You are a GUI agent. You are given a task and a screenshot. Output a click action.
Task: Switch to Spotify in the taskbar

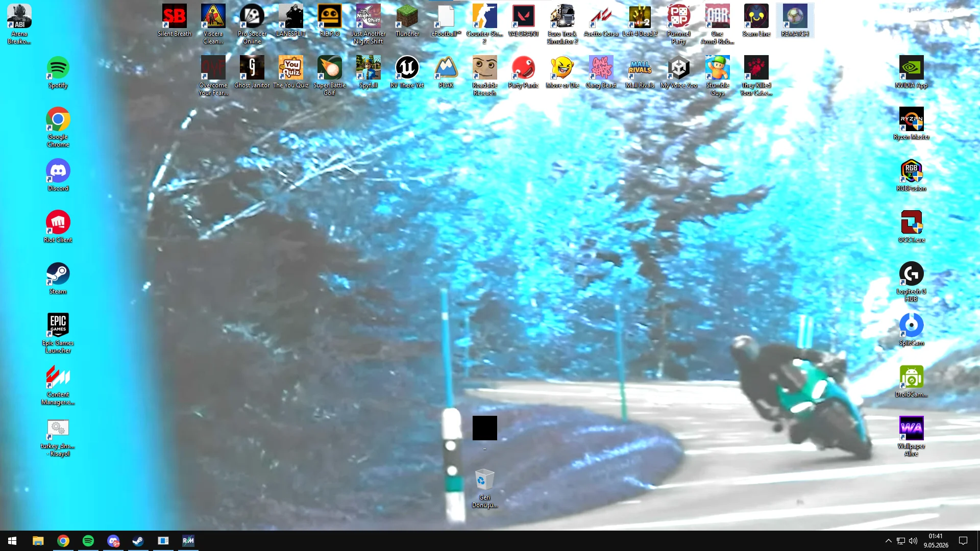[x=88, y=541]
